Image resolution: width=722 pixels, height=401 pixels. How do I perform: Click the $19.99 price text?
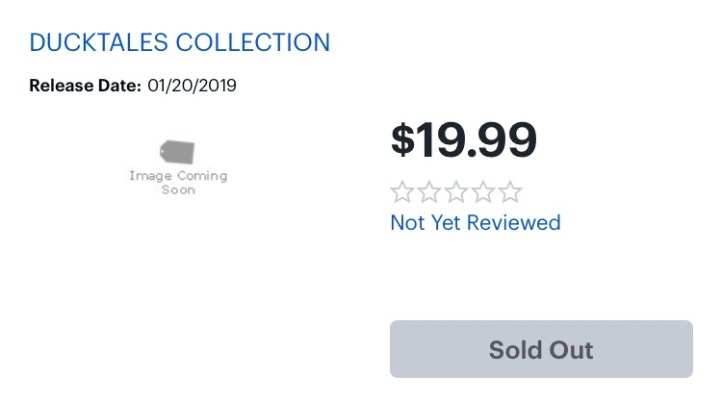pos(464,140)
